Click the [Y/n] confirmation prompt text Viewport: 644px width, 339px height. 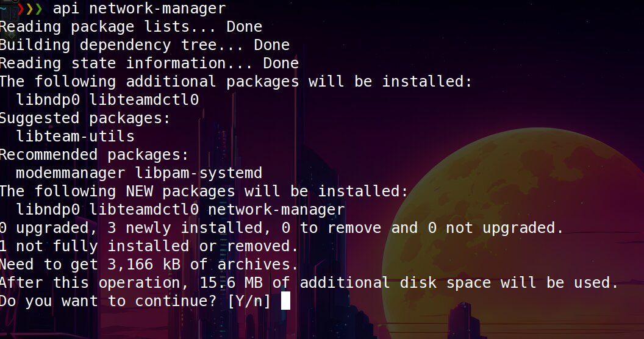click(x=249, y=301)
